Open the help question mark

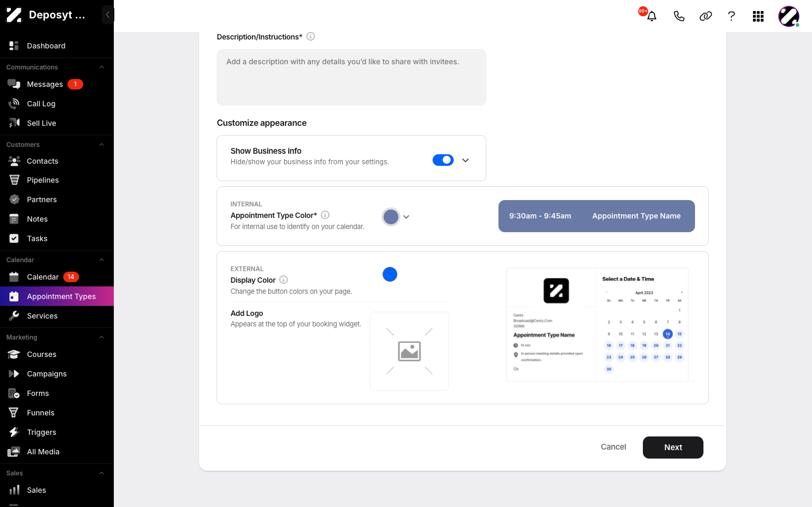tap(731, 16)
